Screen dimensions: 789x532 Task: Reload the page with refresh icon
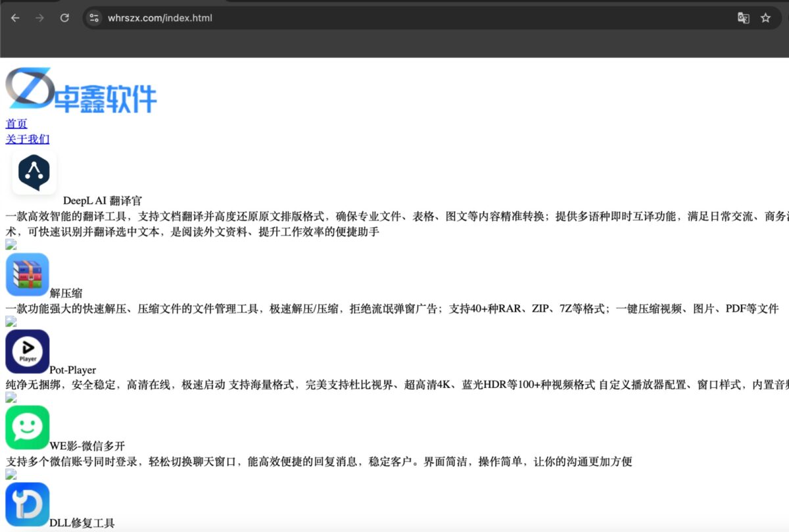tap(64, 18)
